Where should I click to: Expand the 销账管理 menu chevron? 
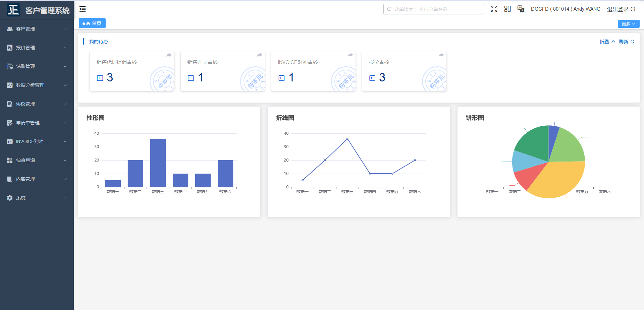point(65,66)
